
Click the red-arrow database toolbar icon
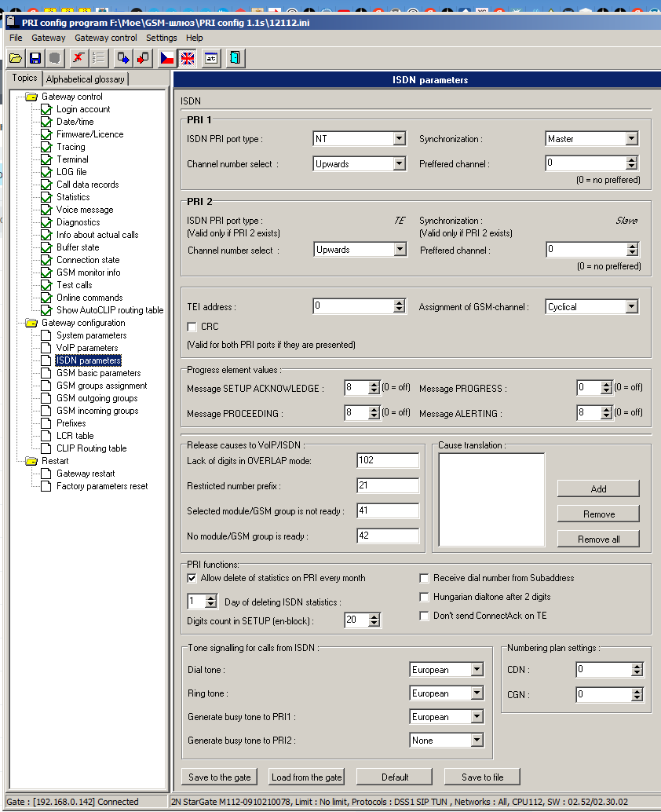[142, 58]
